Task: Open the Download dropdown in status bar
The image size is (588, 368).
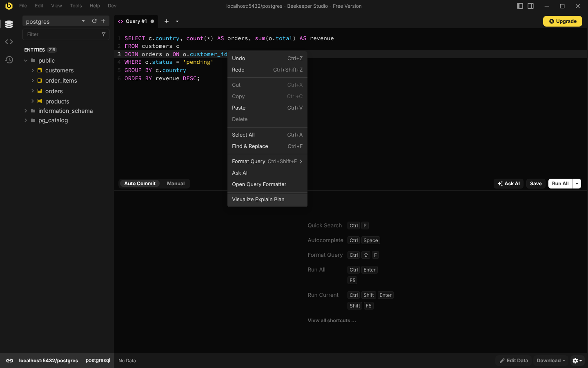Action: [x=551, y=361]
